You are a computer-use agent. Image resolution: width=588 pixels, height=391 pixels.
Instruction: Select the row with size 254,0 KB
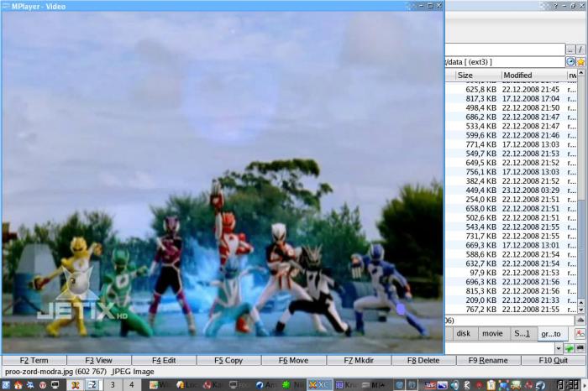(x=511, y=200)
